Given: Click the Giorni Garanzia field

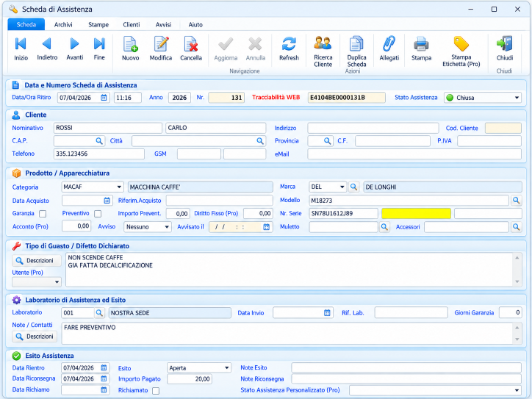Looking at the screenshot, I should click(510, 313).
